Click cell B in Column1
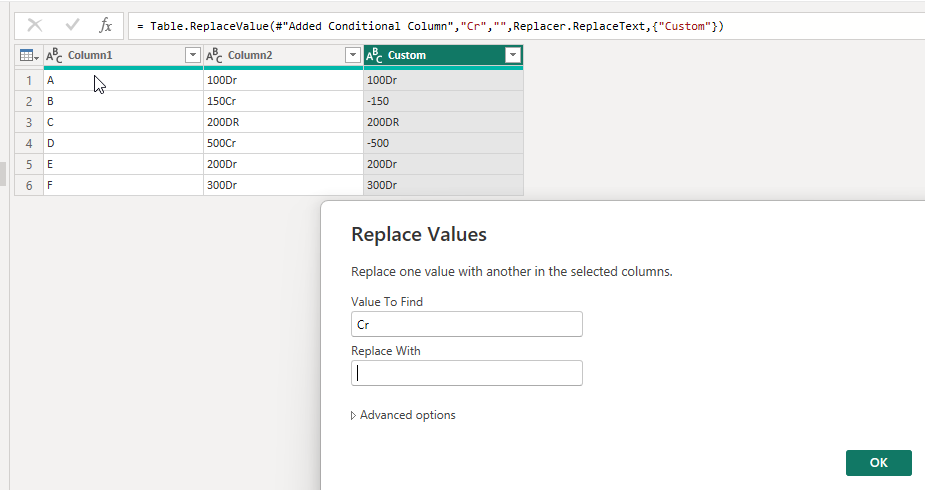 click(x=123, y=101)
